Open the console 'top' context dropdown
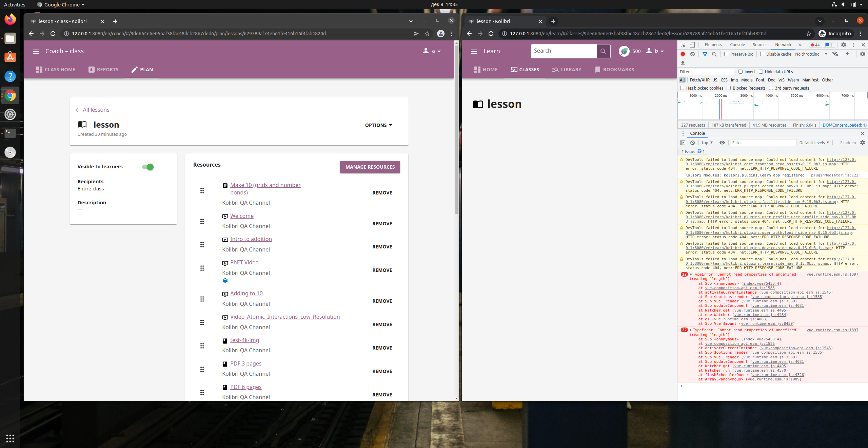Screen dimensions: 868x448 click(707, 143)
